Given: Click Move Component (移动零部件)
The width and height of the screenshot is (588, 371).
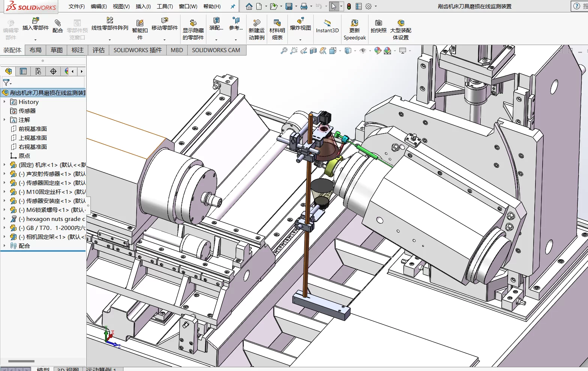Looking at the screenshot, I should [165, 24].
